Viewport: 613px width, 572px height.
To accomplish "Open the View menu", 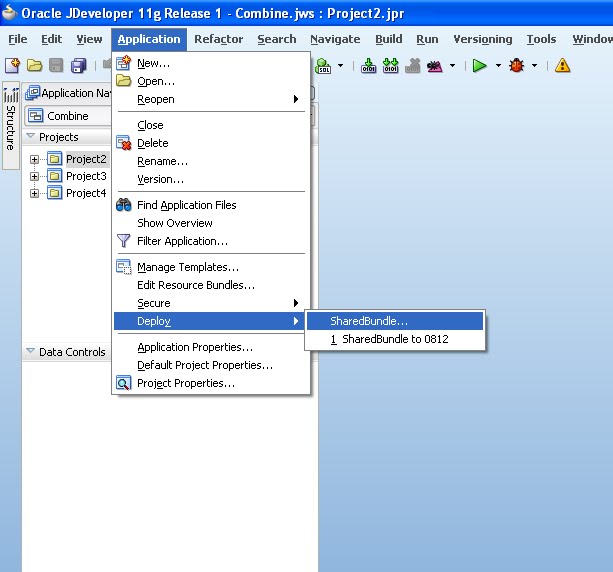I will tap(89, 39).
